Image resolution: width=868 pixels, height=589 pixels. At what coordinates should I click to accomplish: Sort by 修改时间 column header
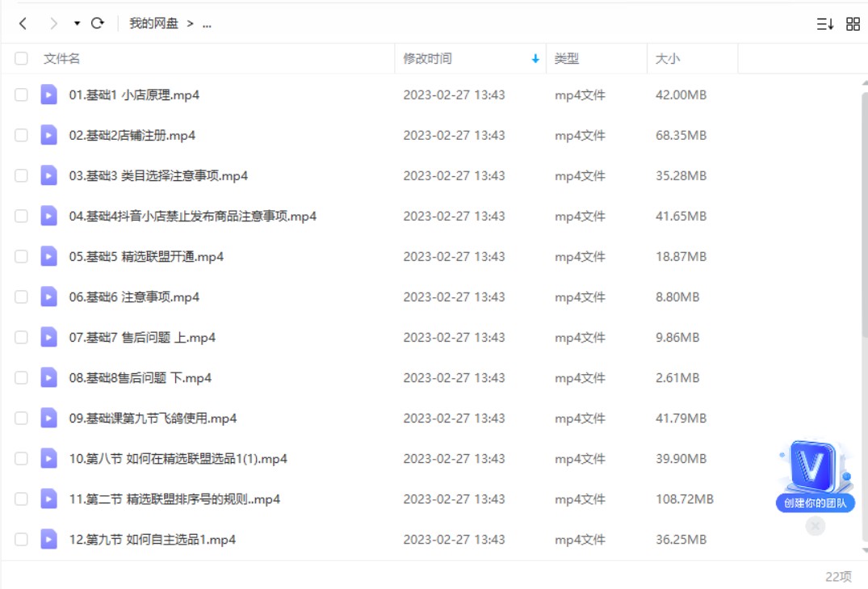[427, 58]
